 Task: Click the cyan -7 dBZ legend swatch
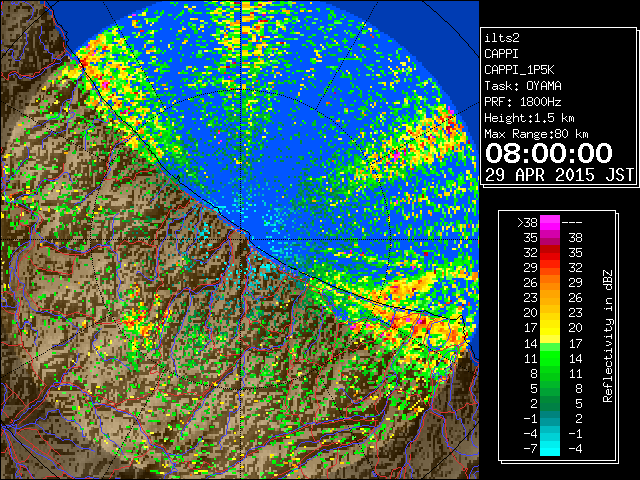click(550, 448)
